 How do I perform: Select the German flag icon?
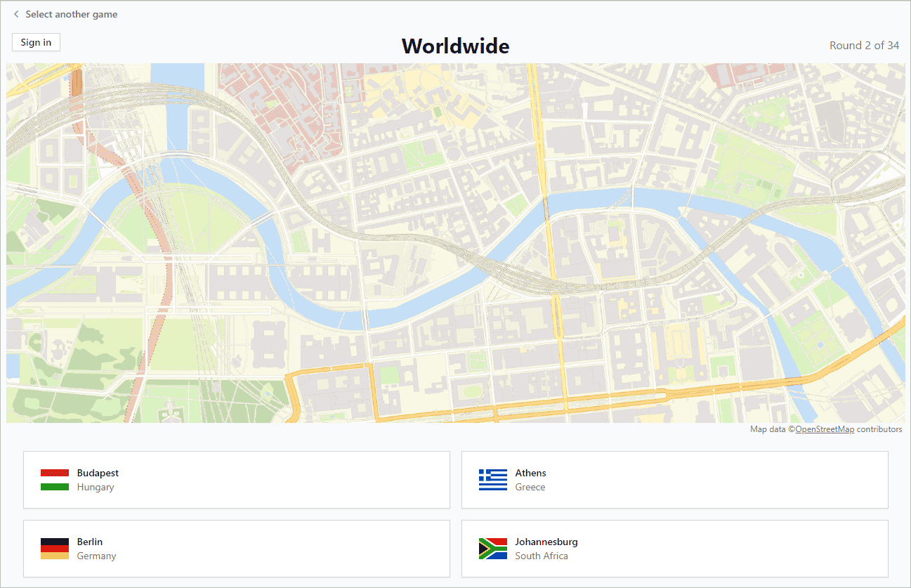(53, 549)
